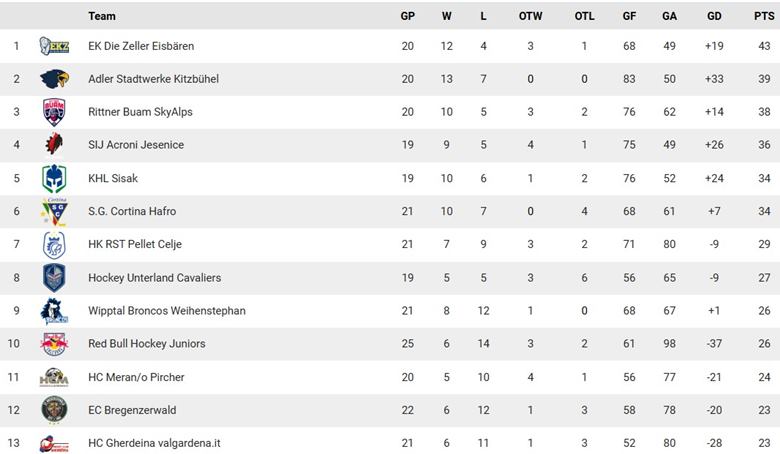The image size is (780, 454).
Task: Open the Red Bull Hockey Juniors team name
Action: 146,344
